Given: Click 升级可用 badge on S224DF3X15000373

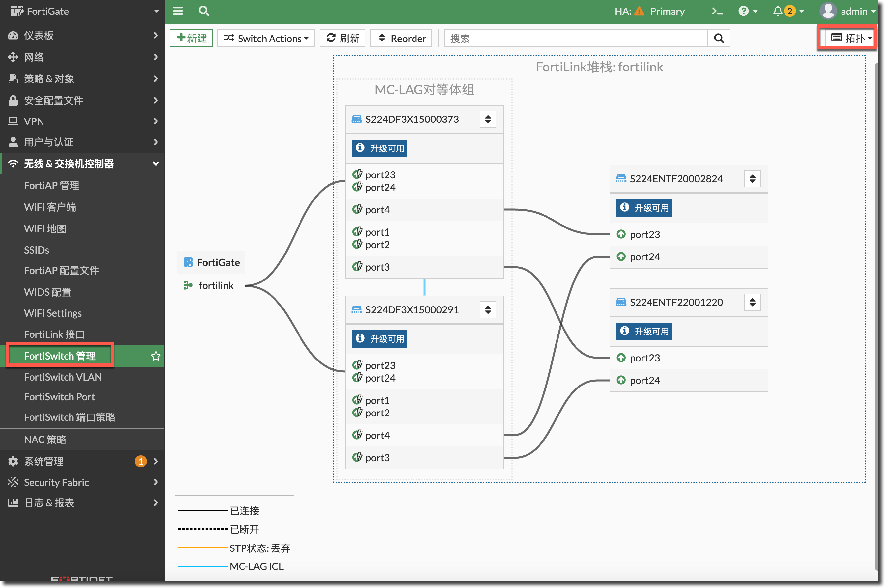Looking at the screenshot, I should pos(379,148).
